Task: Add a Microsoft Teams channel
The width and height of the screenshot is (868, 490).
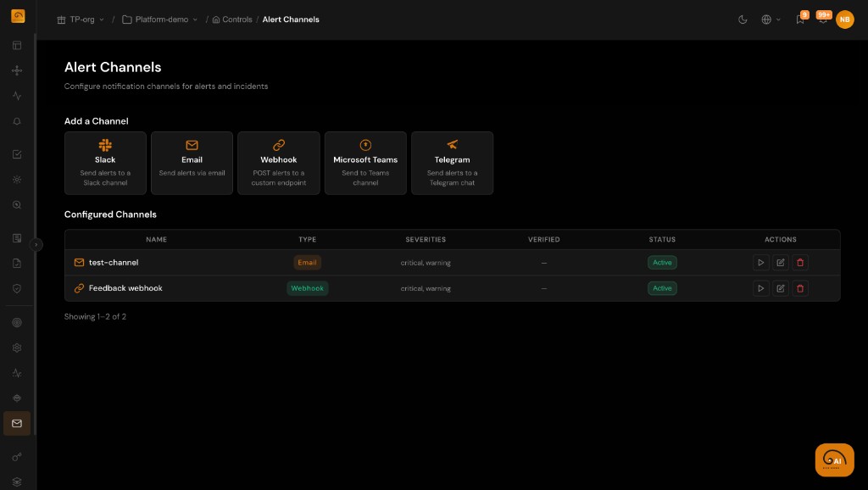Action: (365, 163)
